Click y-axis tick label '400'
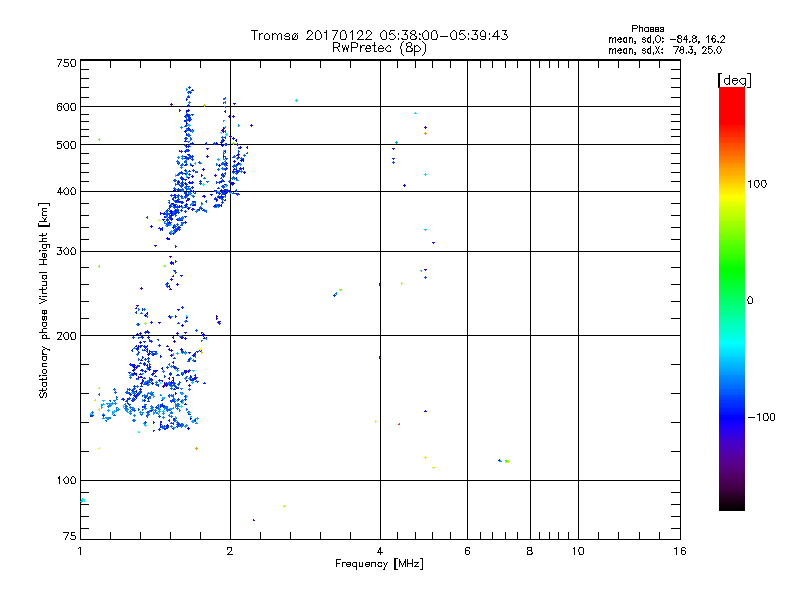This screenshot has width=800, height=600. 66,192
